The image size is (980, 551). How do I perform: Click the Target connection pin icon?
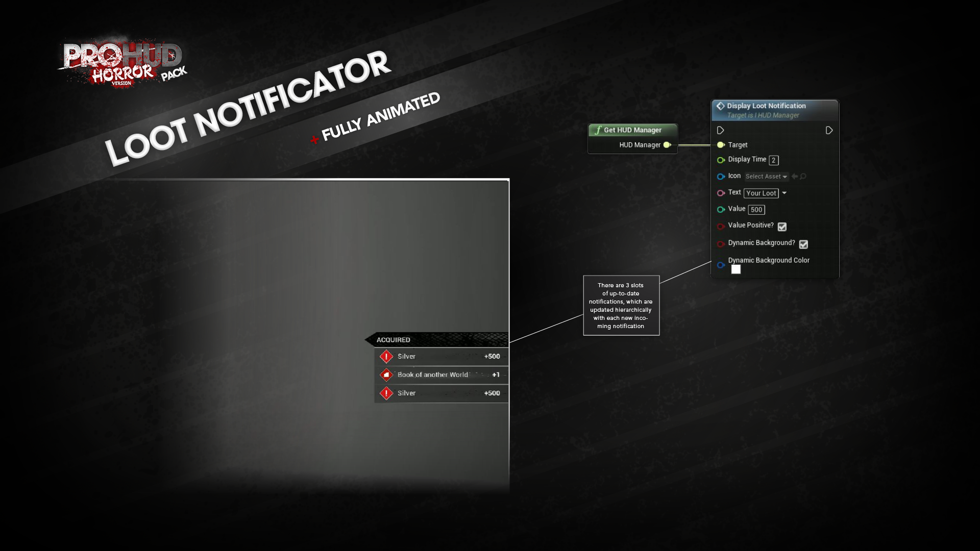[x=722, y=145]
